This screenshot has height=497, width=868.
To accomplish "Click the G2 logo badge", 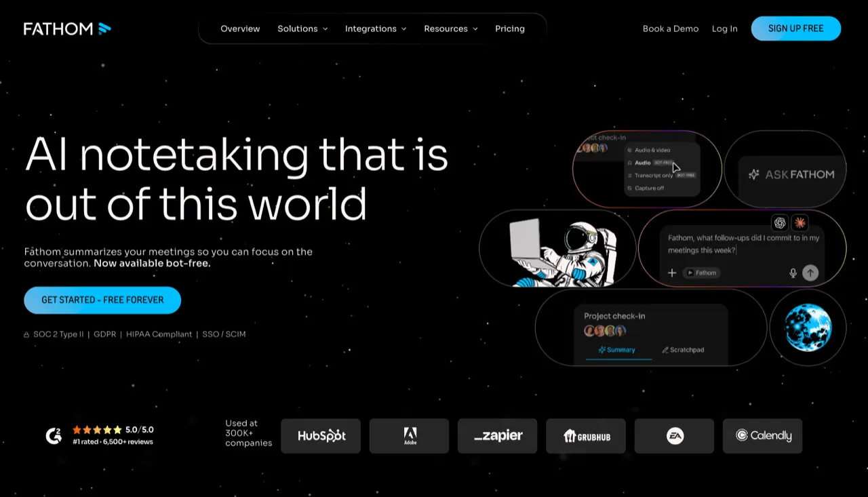I will click(54, 436).
